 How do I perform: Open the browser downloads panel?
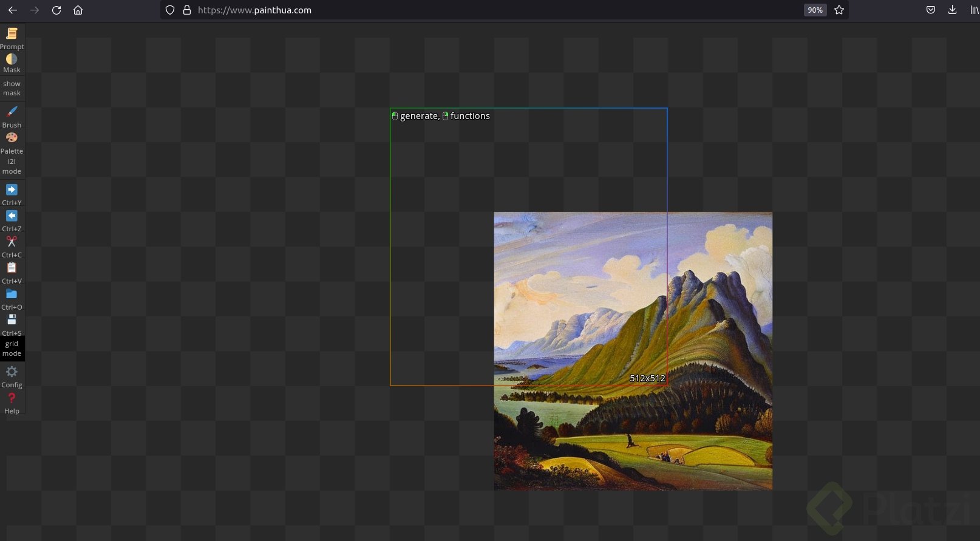click(952, 10)
